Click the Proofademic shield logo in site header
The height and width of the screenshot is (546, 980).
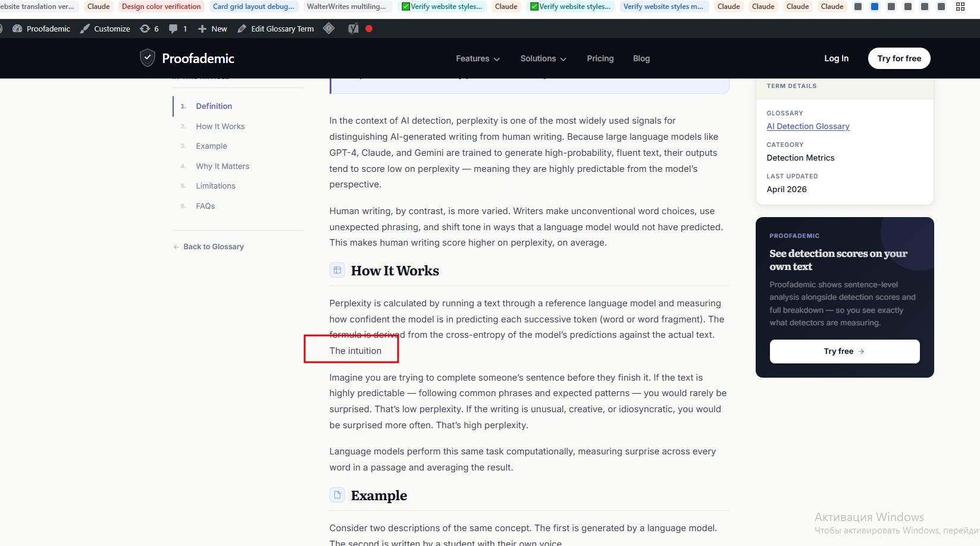tap(148, 58)
